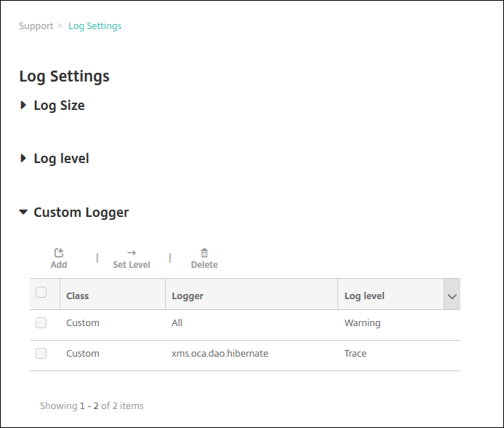Click the Add button label
Viewport: 504px width, 428px height.
point(59,265)
